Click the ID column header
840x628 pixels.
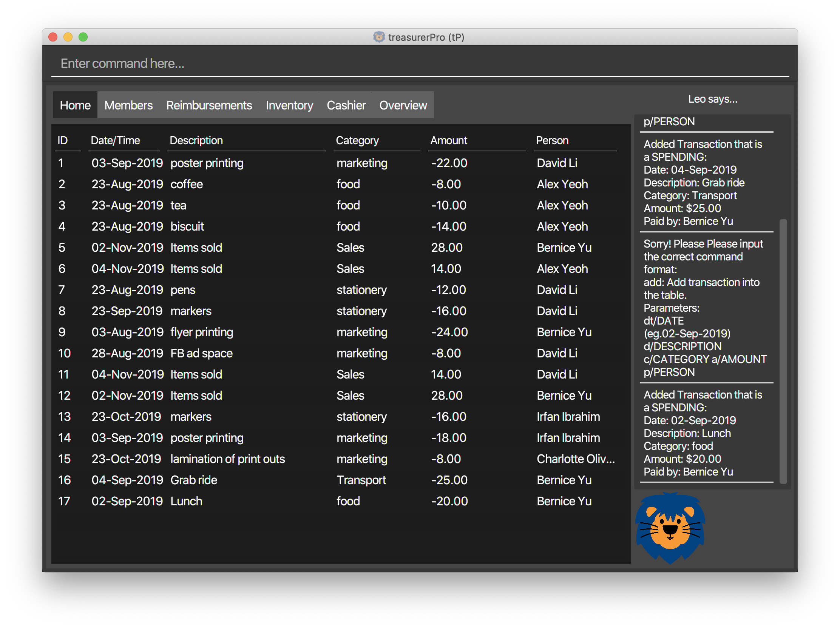tap(68, 140)
